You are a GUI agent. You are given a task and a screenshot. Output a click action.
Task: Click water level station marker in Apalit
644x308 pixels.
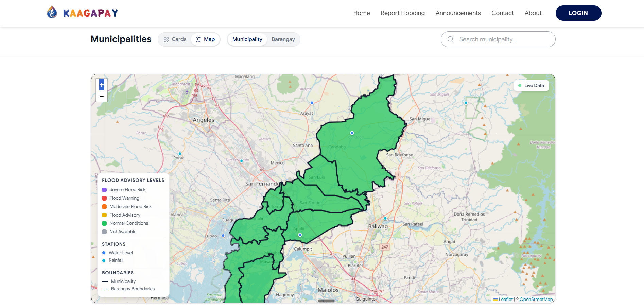[x=300, y=235]
